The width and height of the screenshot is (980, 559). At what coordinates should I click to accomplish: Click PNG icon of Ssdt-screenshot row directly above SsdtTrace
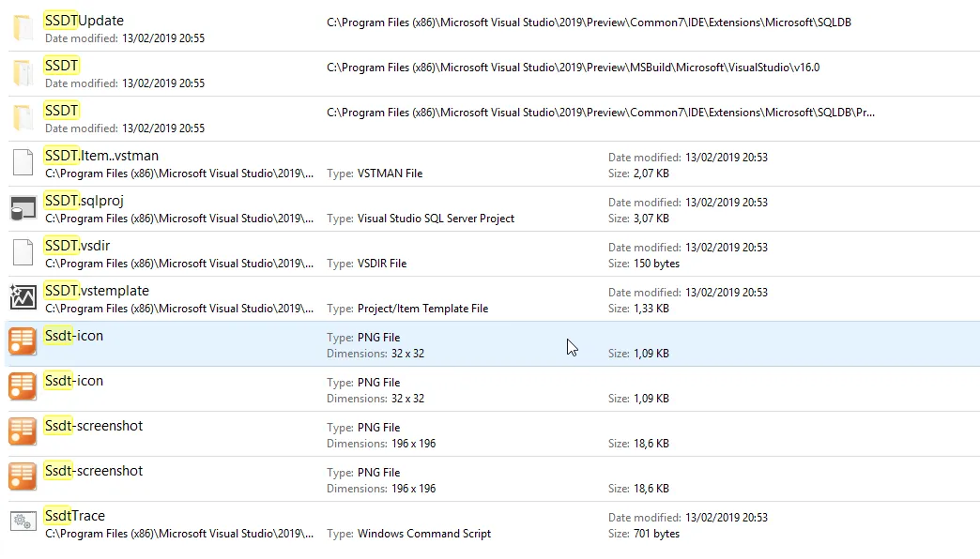(x=23, y=476)
